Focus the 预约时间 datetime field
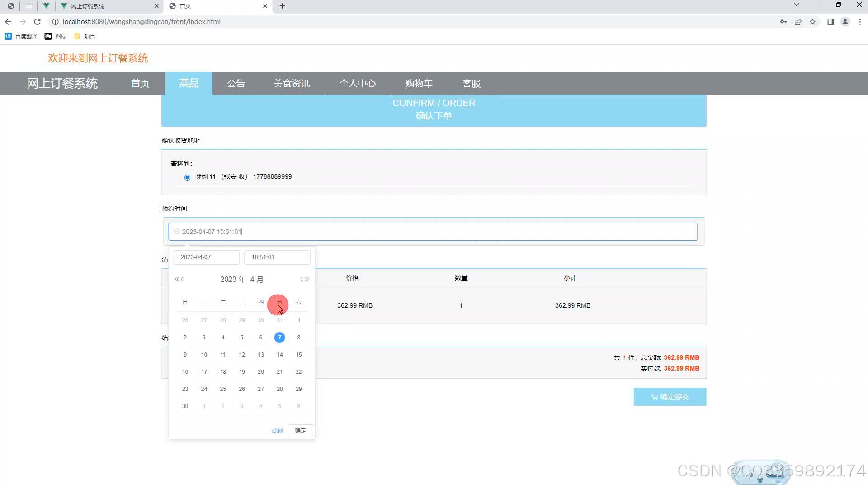 [433, 232]
